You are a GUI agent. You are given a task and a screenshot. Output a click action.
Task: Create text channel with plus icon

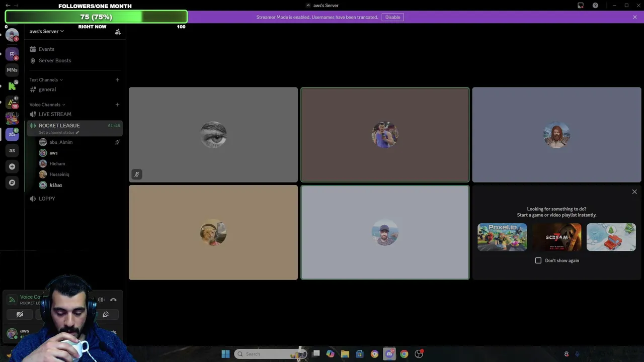click(117, 79)
